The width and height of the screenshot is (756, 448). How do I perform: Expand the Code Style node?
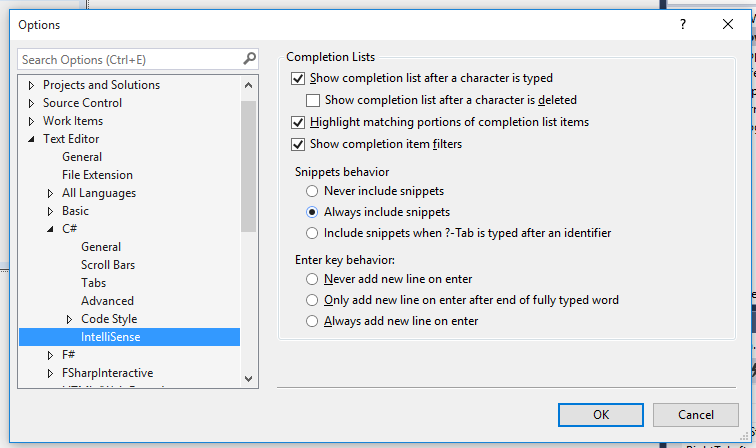pyautogui.click(x=69, y=319)
